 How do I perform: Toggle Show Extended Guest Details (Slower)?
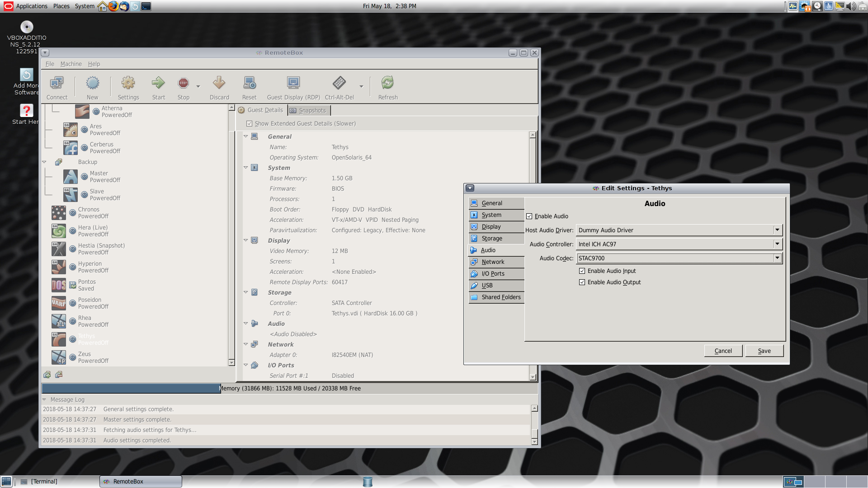tap(249, 123)
